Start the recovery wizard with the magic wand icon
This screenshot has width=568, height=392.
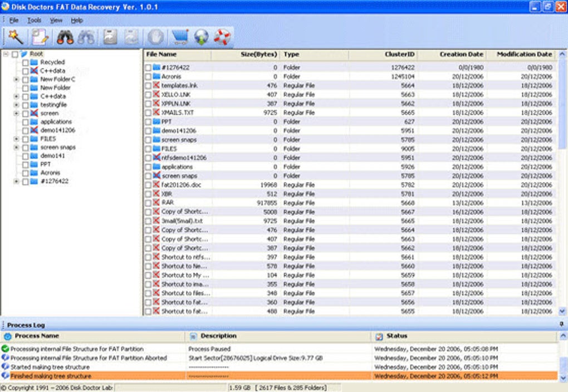click(15, 37)
